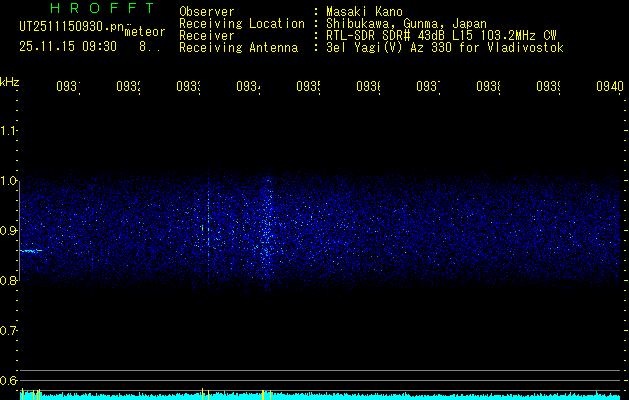Click the 0931 time marker

[68, 87]
